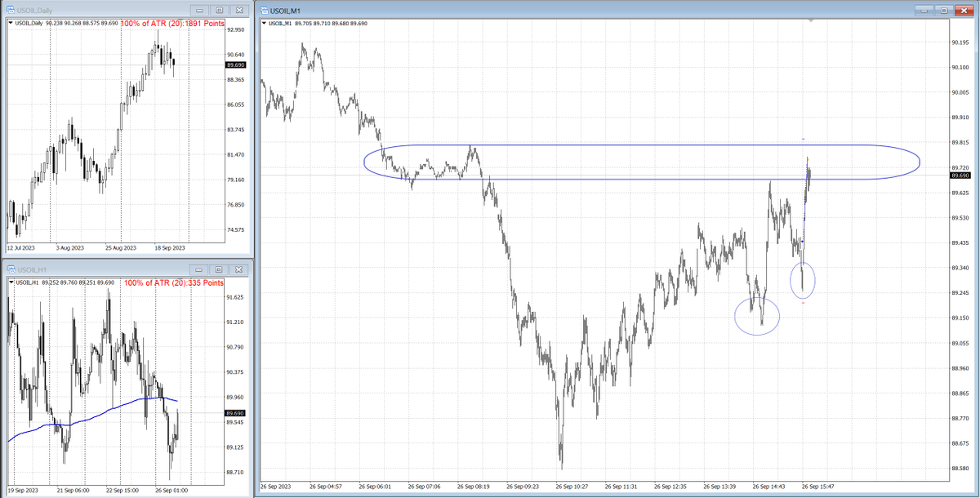
Task: Click the 89.815 price level in M1 chart
Action: tap(961, 143)
